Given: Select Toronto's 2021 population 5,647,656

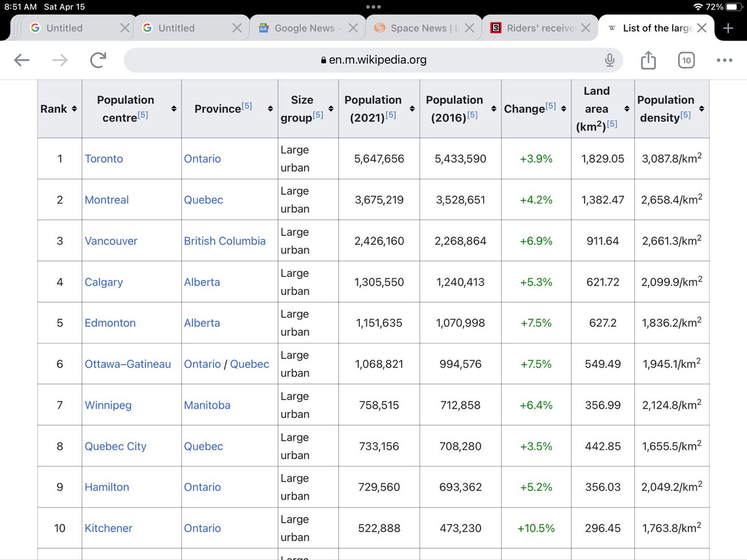Looking at the screenshot, I should tap(379, 159).
